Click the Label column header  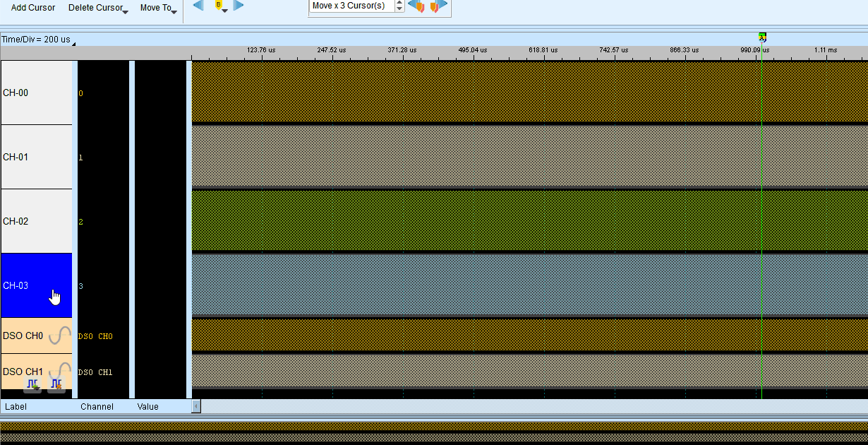pos(16,407)
